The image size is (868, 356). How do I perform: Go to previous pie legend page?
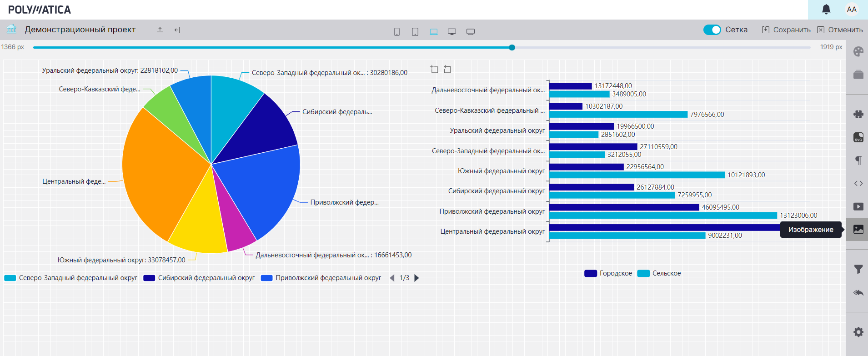pos(392,278)
